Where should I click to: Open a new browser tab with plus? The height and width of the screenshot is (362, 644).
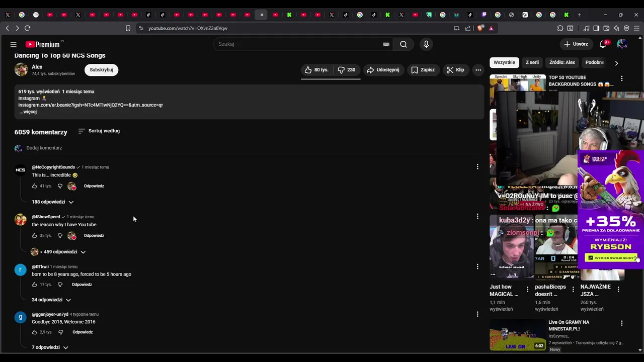pyautogui.click(x=579, y=15)
